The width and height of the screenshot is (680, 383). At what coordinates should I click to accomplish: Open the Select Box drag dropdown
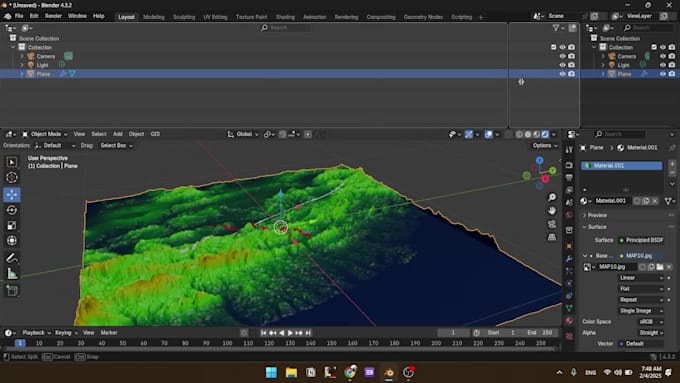point(116,145)
